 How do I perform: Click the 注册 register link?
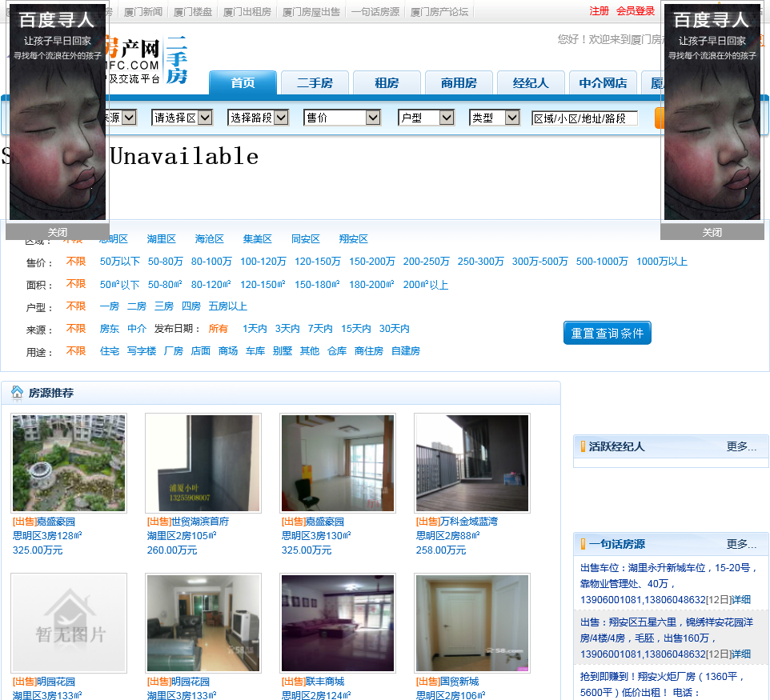pyautogui.click(x=599, y=11)
